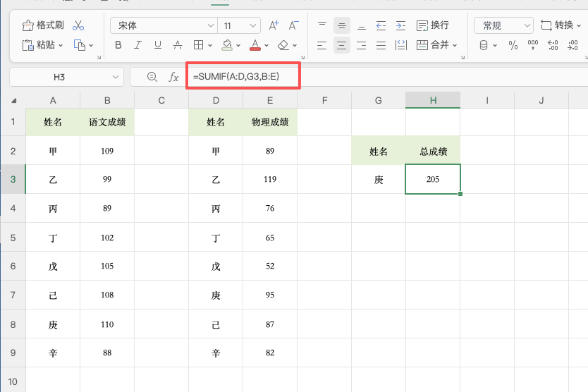Apply thousands separator style
This screenshot has height=392, width=588.
pyautogui.click(x=532, y=45)
